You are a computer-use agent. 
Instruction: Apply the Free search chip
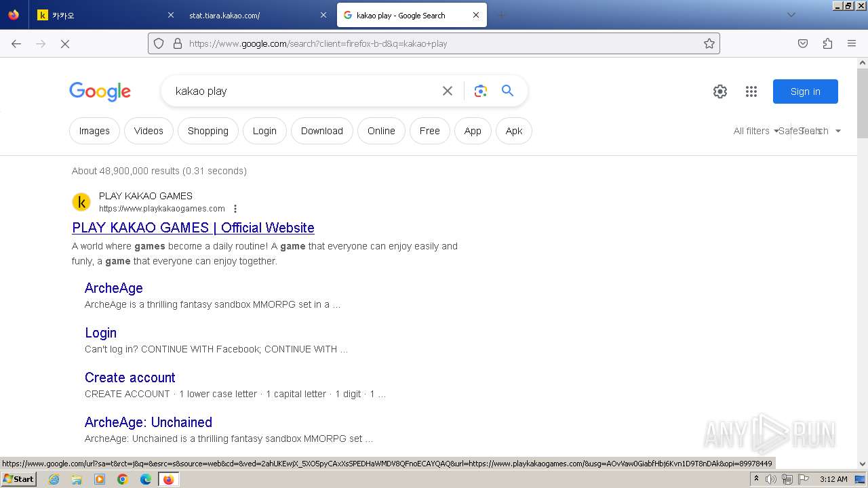(x=429, y=131)
